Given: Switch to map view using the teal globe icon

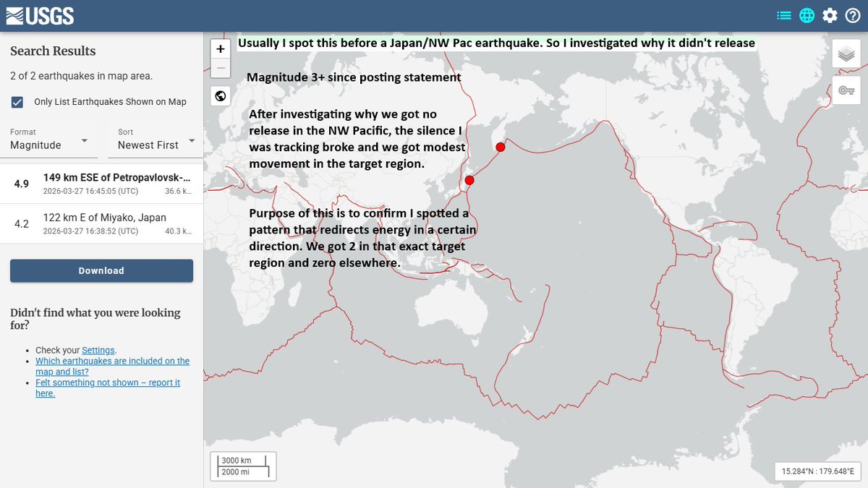Looking at the screenshot, I should [806, 14].
